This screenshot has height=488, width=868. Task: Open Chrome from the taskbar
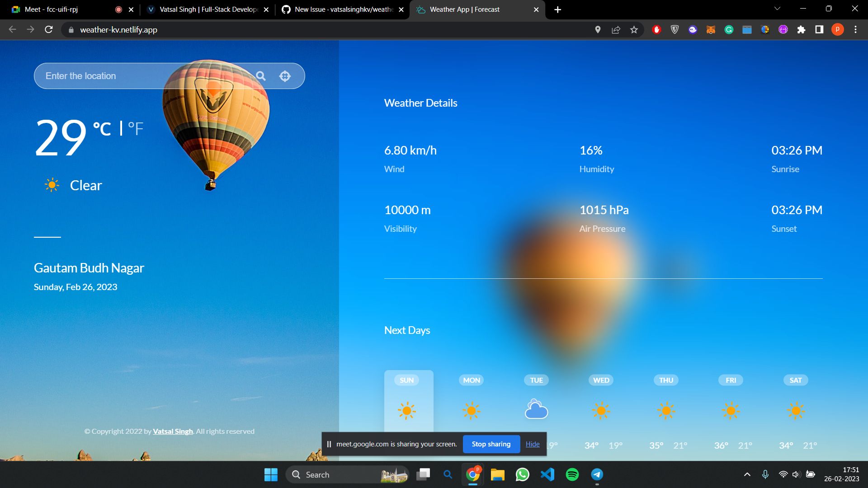[x=472, y=474]
